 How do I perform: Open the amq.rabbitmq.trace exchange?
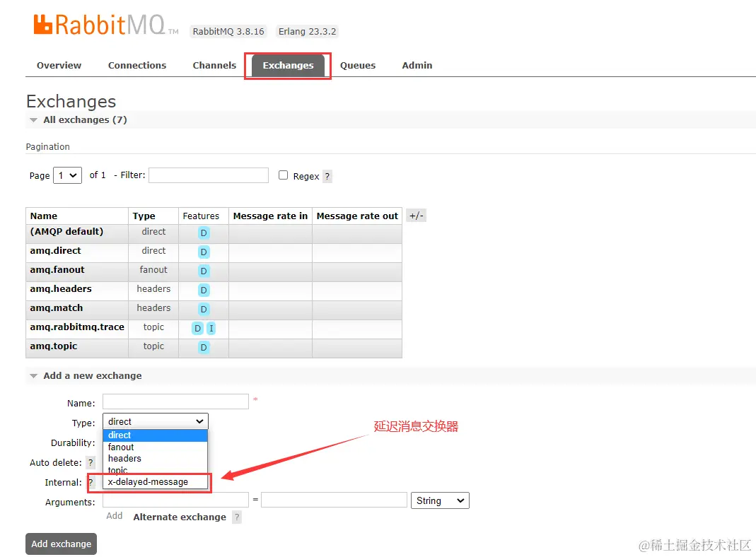(x=77, y=327)
